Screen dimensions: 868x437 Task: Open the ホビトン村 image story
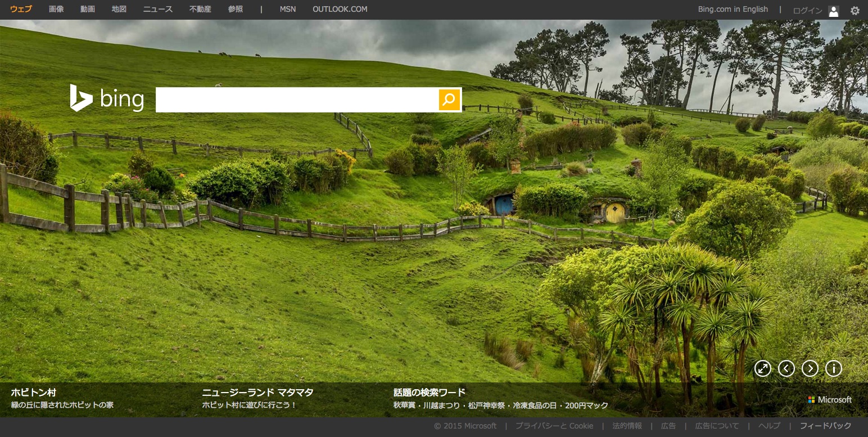[x=34, y=393]
